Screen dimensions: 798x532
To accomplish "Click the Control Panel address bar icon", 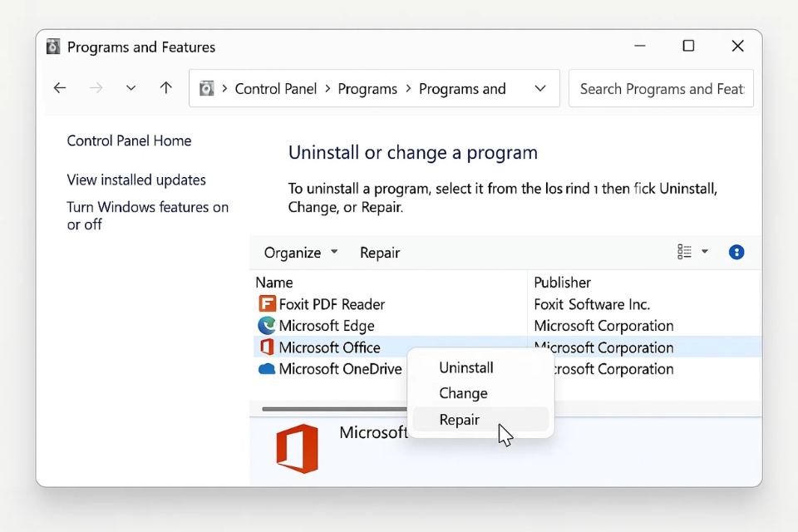I will [x=207, y=89].
